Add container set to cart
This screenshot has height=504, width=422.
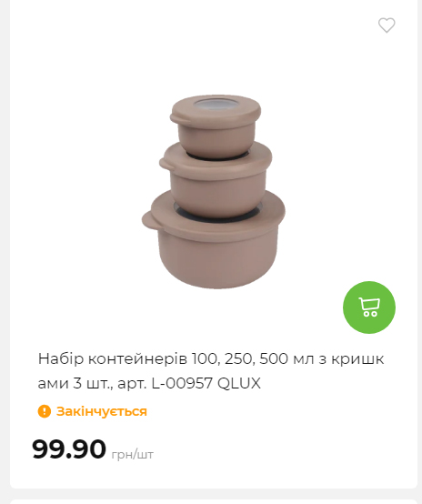369,307
